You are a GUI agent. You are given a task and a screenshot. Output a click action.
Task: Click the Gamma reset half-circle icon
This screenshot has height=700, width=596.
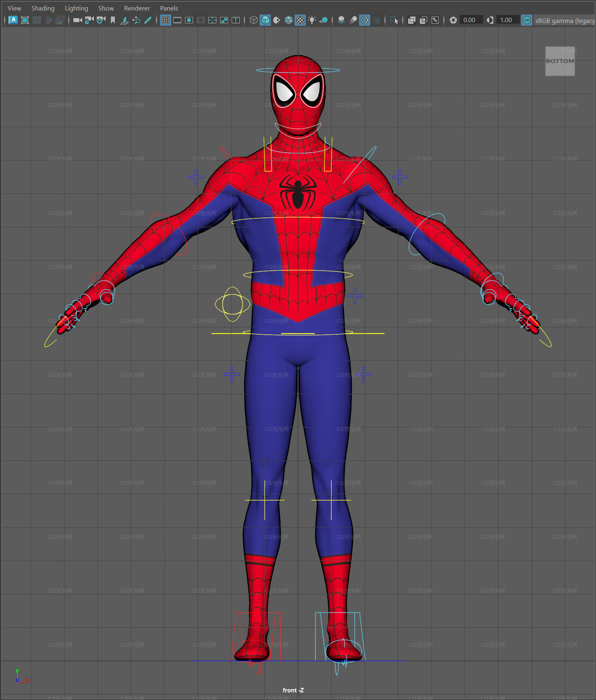pos(490,20)
